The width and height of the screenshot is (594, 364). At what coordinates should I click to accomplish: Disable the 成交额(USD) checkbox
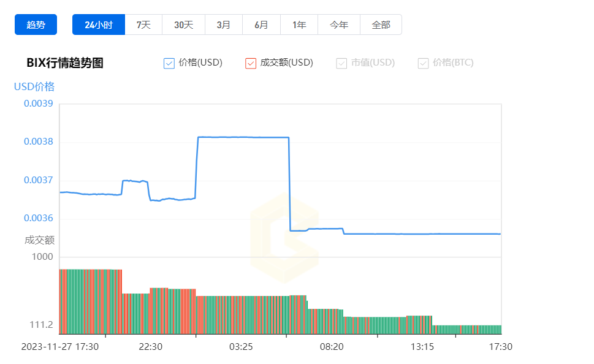251,63
